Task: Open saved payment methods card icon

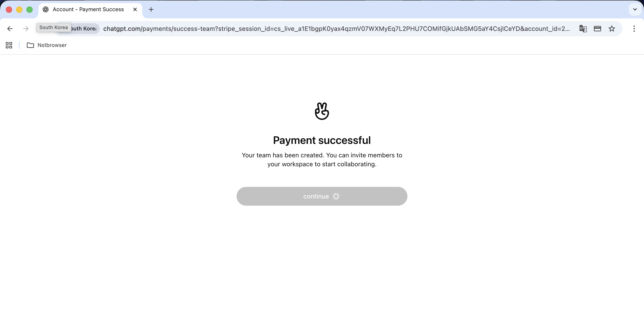Action: tap(597, 28)
